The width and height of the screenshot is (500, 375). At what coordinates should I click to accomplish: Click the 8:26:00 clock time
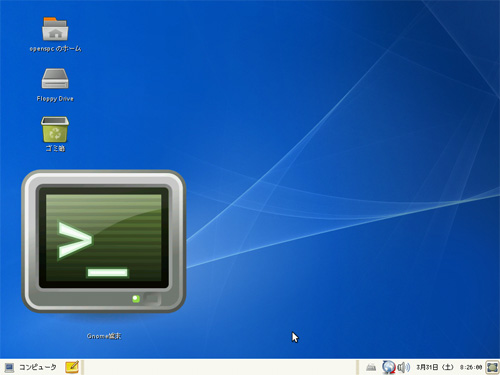pyautogui.click(x=471, y=367)
